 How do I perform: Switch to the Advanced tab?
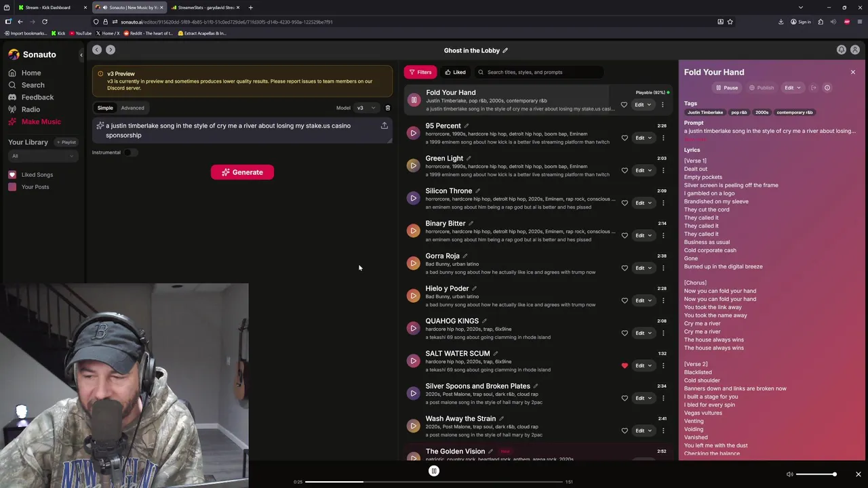point(132,108)
